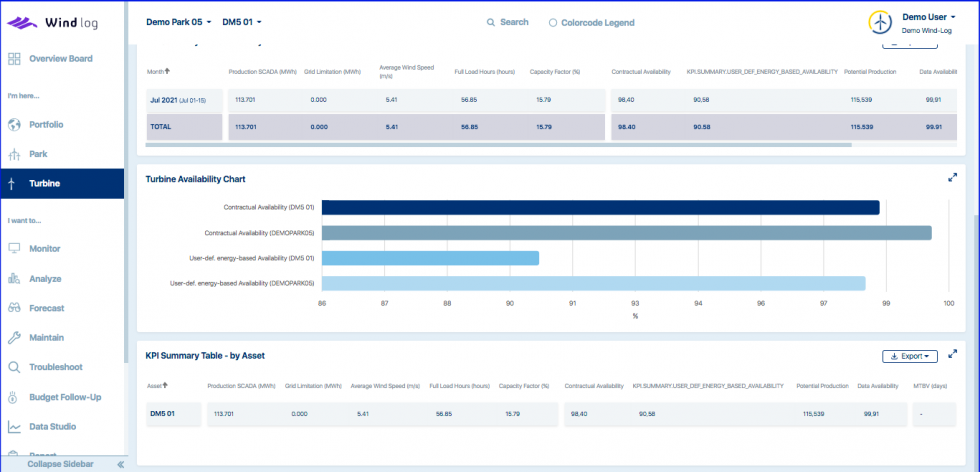Click the Wind log logo icon
The image size is (980, 472).
pos(23,22)
